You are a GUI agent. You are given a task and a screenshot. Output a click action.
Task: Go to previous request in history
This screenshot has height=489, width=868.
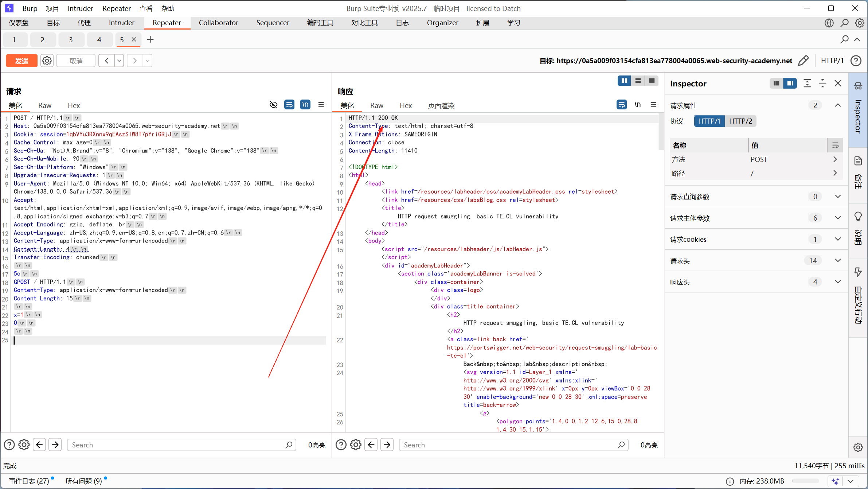point(106,61)
